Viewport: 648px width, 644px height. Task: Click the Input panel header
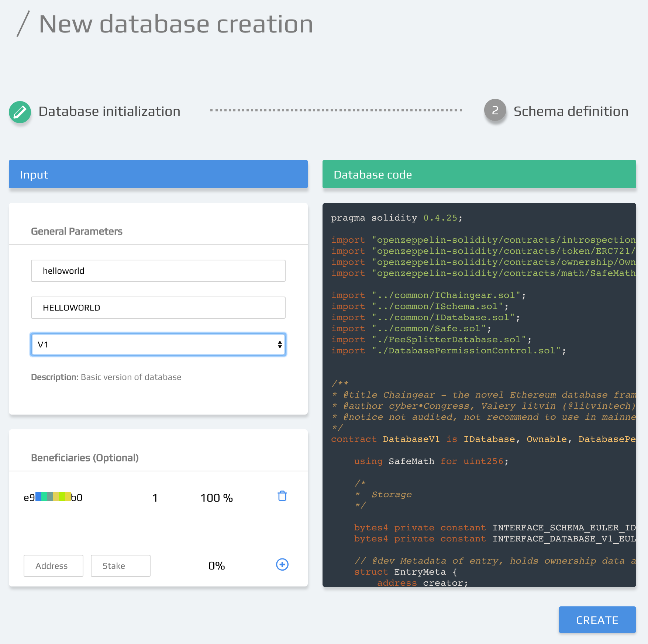pos(158,174)
